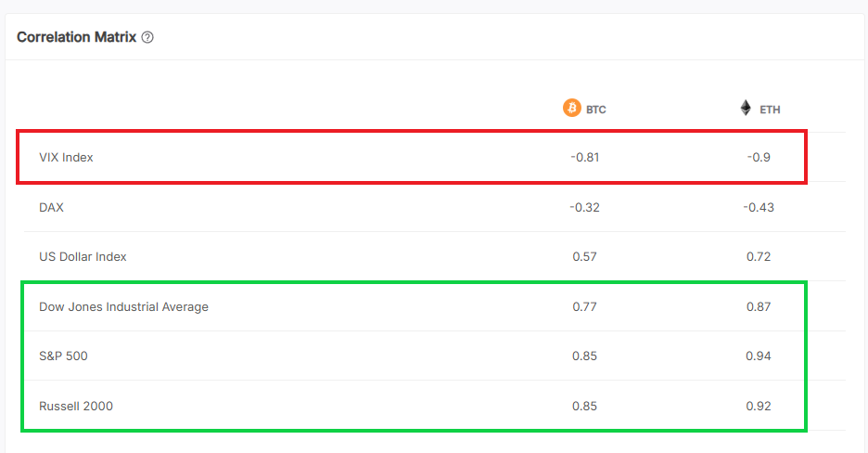The height and width of the screenshot is (453, 868).
Task: Select the DAX ETH correlation -0.43
Action: (x=758, y=207)
